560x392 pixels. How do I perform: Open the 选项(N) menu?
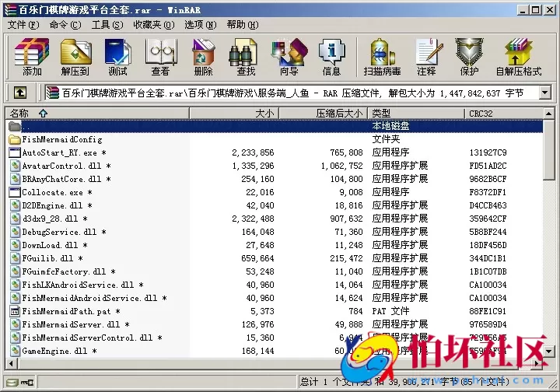201,25
